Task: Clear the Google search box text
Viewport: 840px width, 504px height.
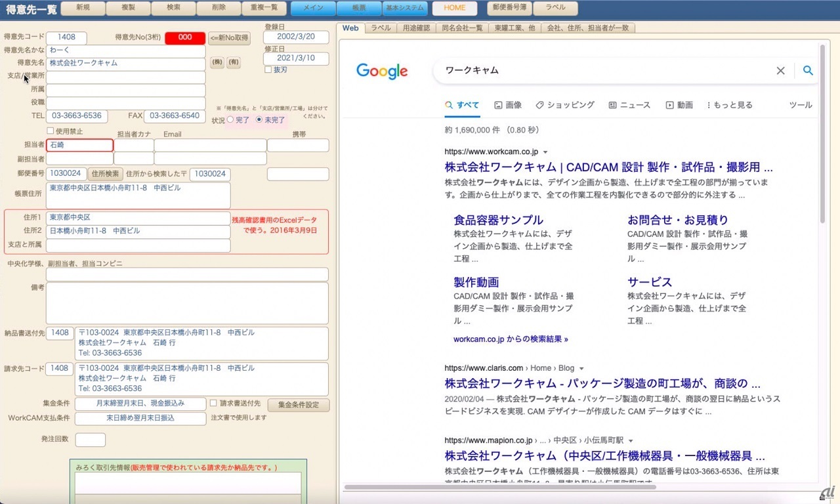Action: [780, 71]
